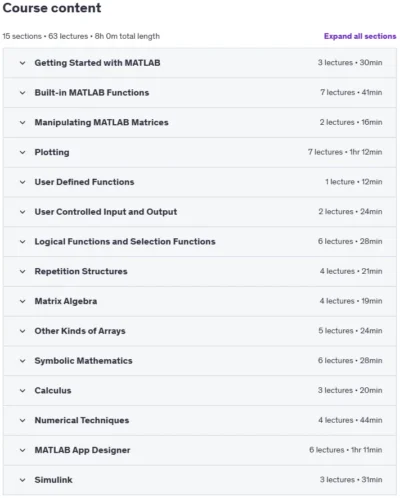The image size is (400, 498).
Task: Select the Numerical Techniques section heading
Action: (x=82, y=420)
